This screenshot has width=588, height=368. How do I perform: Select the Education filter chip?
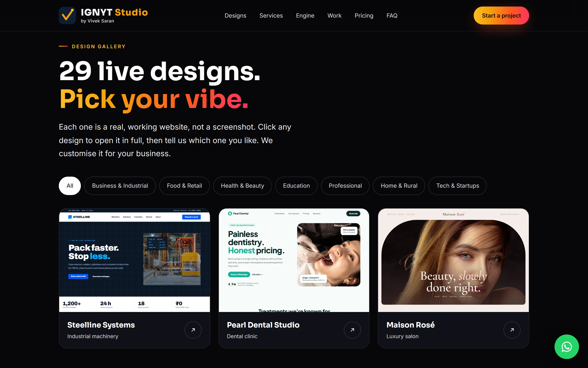coord(296,186)
